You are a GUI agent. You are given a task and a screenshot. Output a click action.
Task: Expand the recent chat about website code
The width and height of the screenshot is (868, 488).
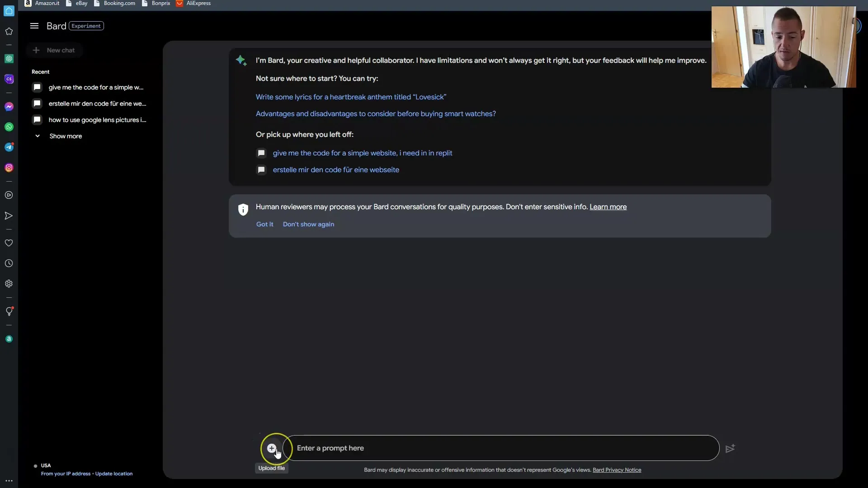point(96,87)
